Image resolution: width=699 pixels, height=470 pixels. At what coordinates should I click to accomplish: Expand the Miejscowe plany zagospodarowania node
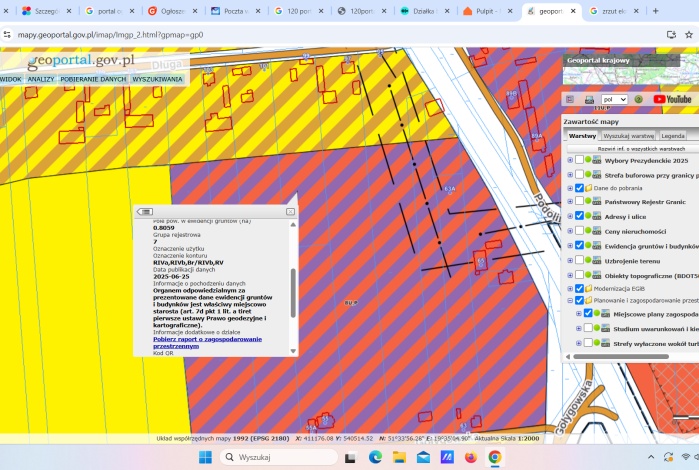pyautogui.click(x=579, y=314)
